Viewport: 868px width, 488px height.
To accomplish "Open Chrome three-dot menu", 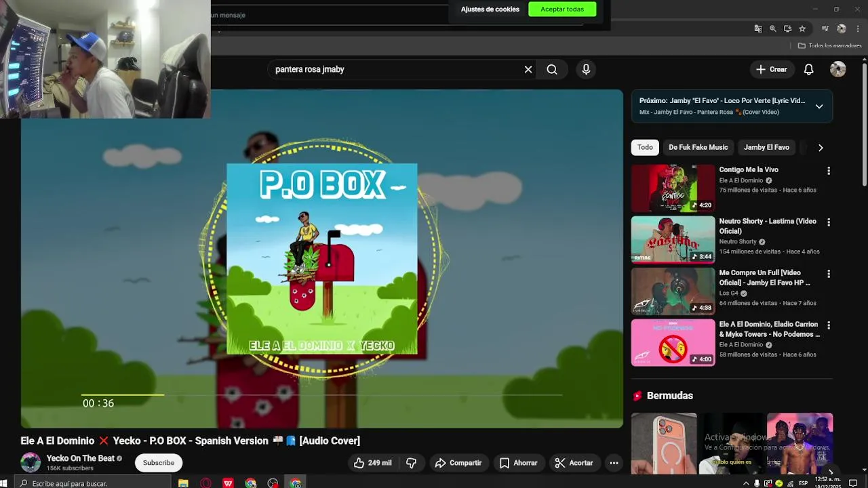I will coord(857,28).
